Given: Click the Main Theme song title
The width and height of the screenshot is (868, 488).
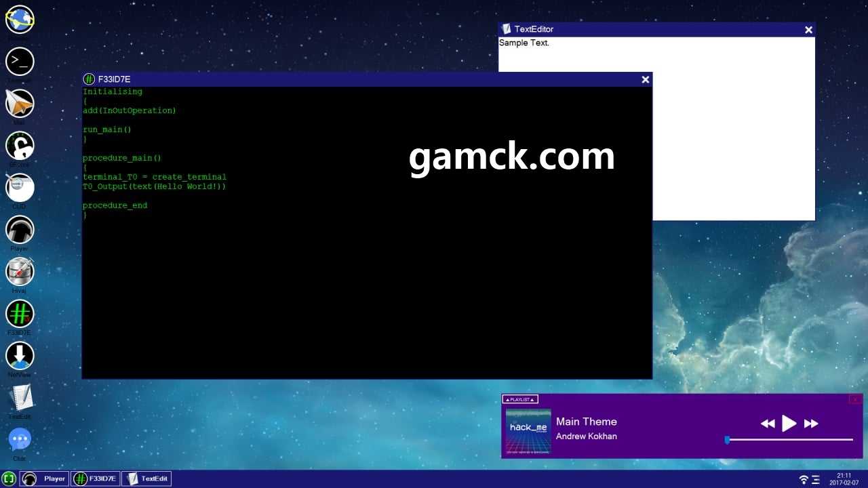Looking at the screenshot, I should pyautogui.click(x=587, y=422).
